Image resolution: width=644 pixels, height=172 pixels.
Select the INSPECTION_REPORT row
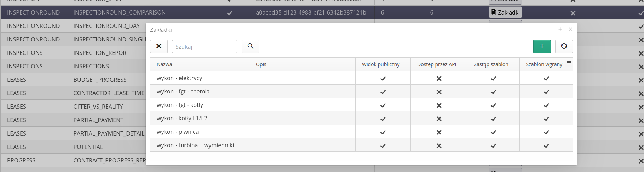101,53
